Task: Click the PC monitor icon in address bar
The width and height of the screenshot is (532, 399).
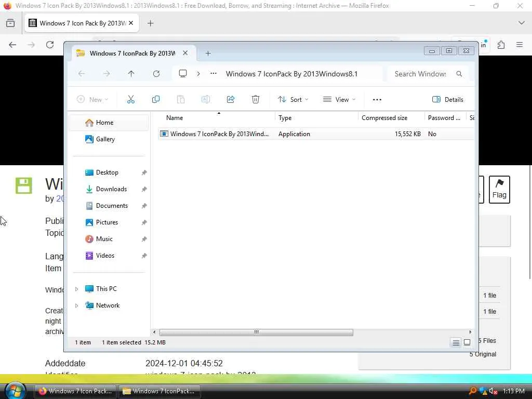Action: [183, 74]
